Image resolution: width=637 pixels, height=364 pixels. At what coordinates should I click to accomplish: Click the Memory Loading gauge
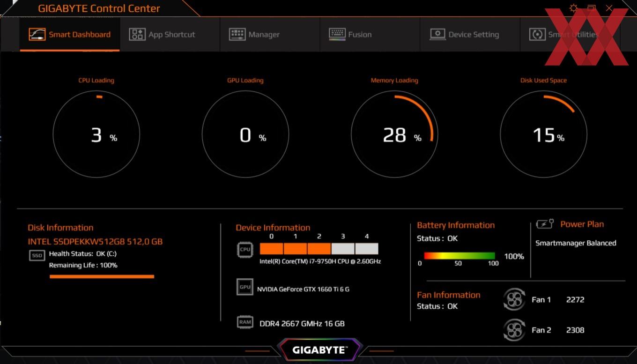click(x=394, y=134)
